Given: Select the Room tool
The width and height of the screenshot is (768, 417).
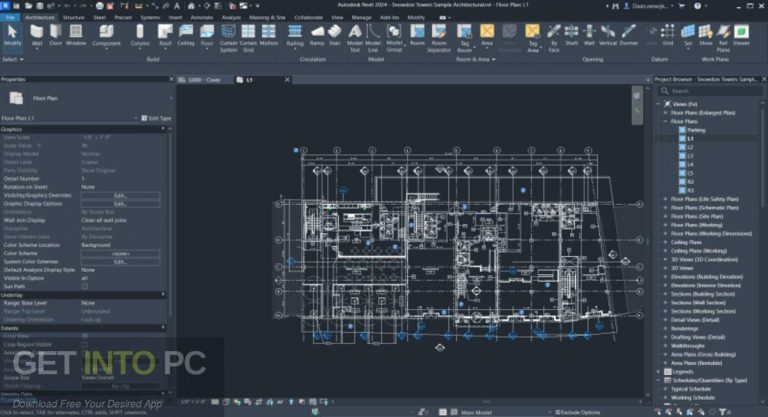Looking at the screenshot, I should [417, 35].
